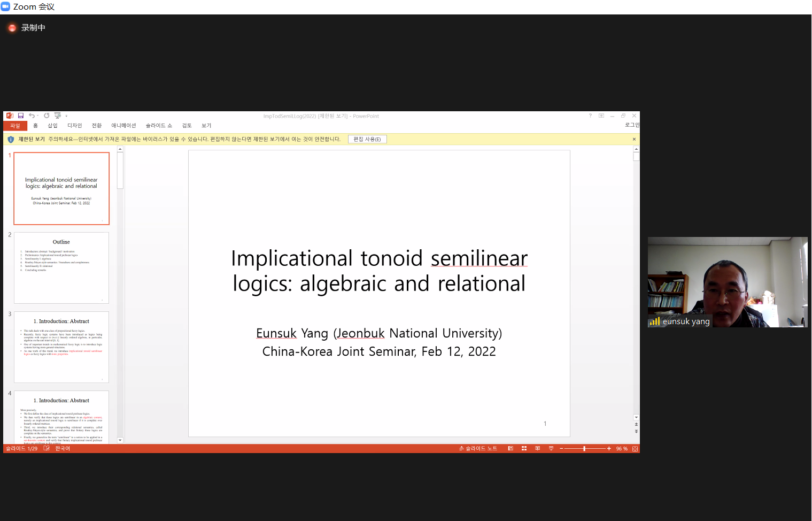Screen dimensions: 812x521
Task: Switch to the 검토 (Review) ribbon tab
Action: [187, 126]
